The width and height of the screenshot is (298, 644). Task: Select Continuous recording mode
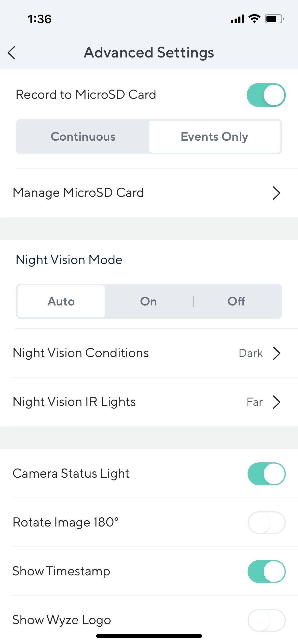[83, 137]
